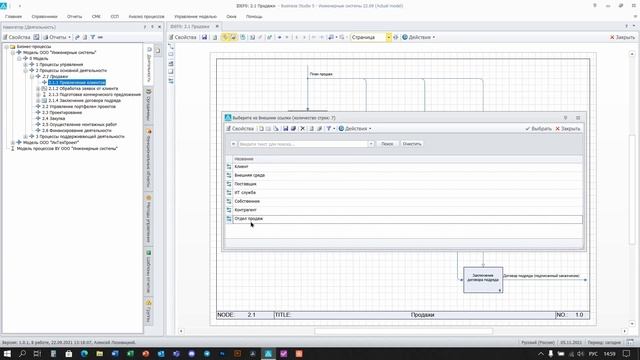Viewport: 640px width, 360px height.
Task: Collapse the 2 Процессы основной деятельности node
Action: click(25, 71)
